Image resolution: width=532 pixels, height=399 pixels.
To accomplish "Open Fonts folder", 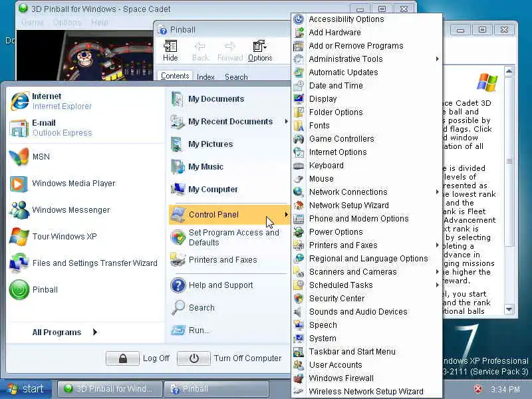I will click(367, 126).
